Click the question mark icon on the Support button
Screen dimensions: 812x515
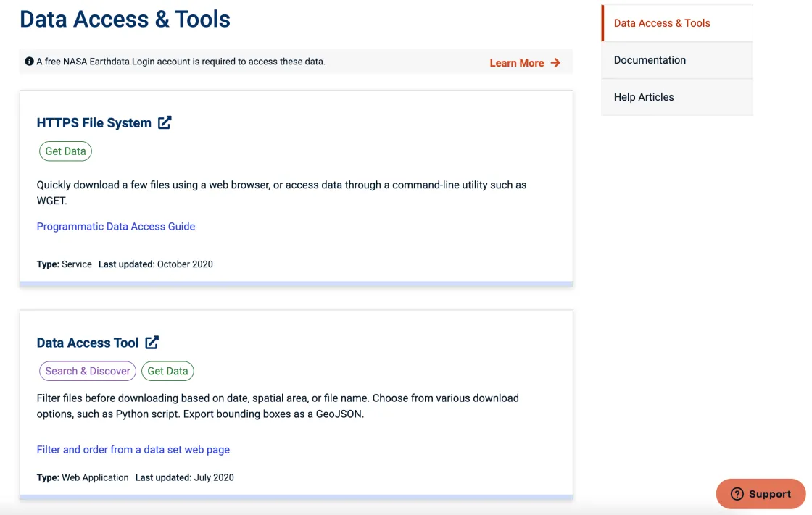point(737,493)
